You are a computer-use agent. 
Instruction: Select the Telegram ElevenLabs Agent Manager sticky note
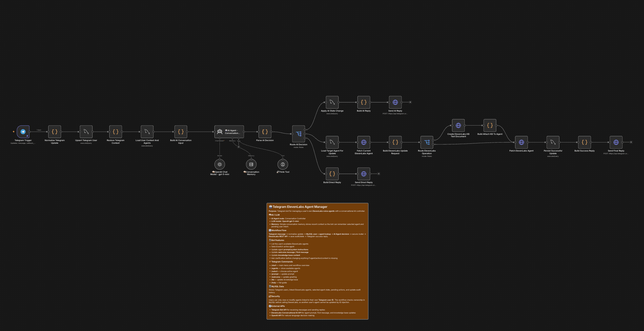coord(318,261)
